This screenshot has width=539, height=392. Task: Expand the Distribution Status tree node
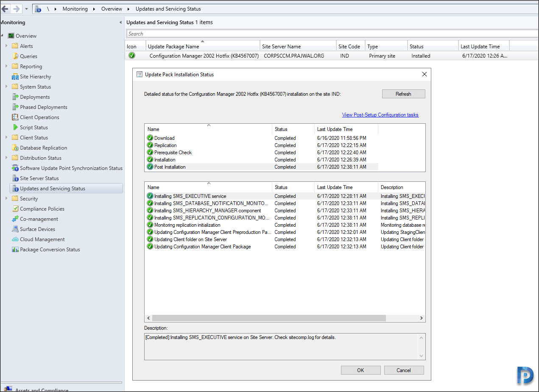(x=6, y=158)
